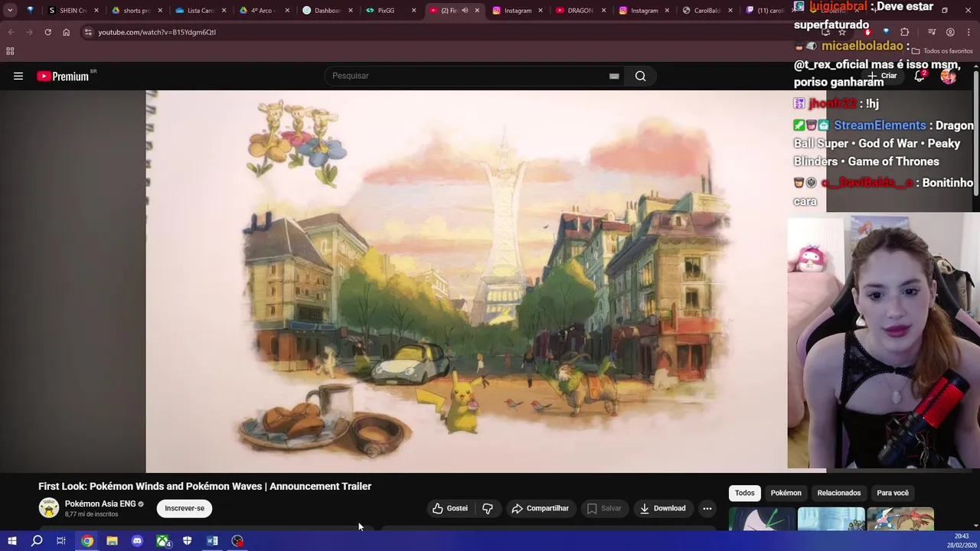The image size is (980, 551).
Task: Click the video title First Look text
Action: click(x=205, y=486)
